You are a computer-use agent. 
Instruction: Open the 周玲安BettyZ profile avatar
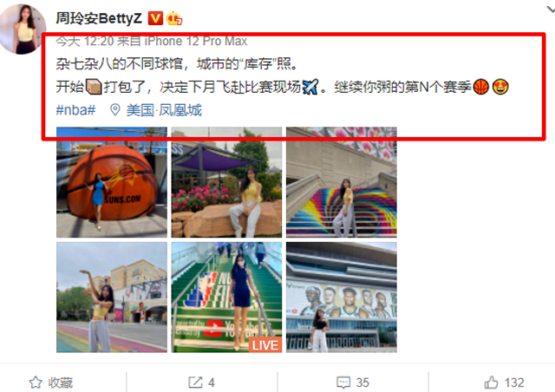[x=23, y=29]
